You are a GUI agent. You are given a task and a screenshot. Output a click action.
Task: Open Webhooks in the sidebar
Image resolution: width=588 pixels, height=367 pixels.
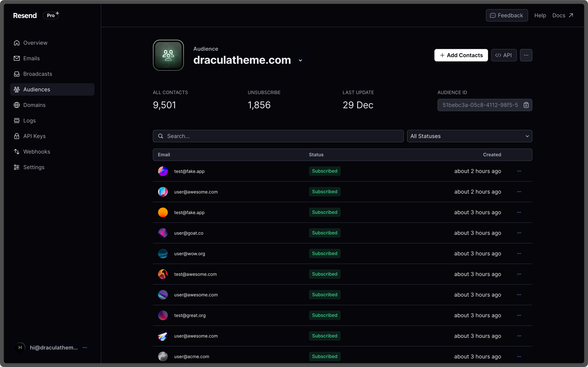tap(37, 152)
